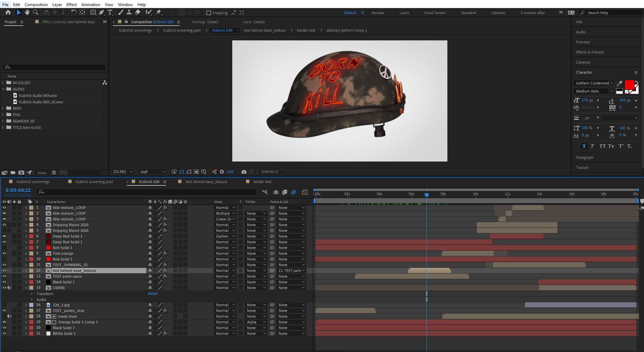Switch to the Learn workspace
The height and width of the screenshot is (352, 644).
[x=404, y=13]
